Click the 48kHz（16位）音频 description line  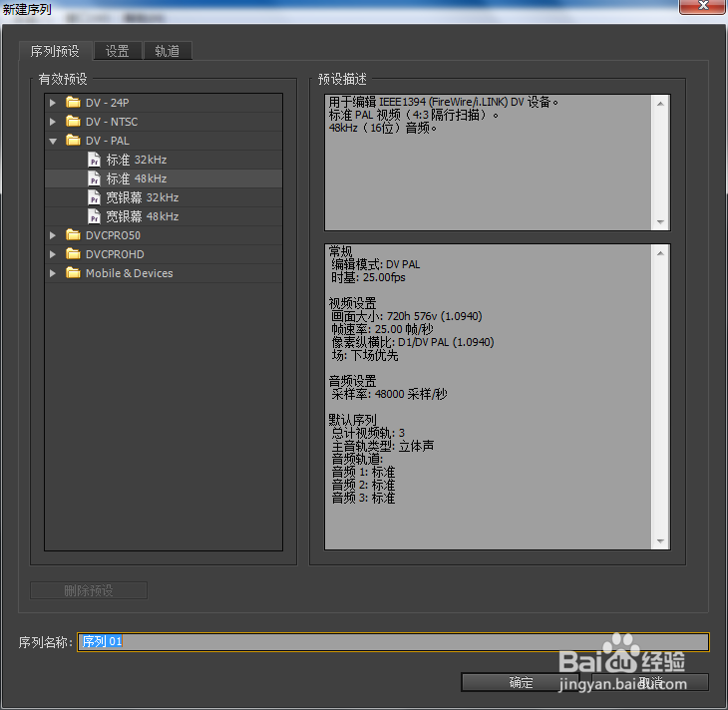point(383,128)
